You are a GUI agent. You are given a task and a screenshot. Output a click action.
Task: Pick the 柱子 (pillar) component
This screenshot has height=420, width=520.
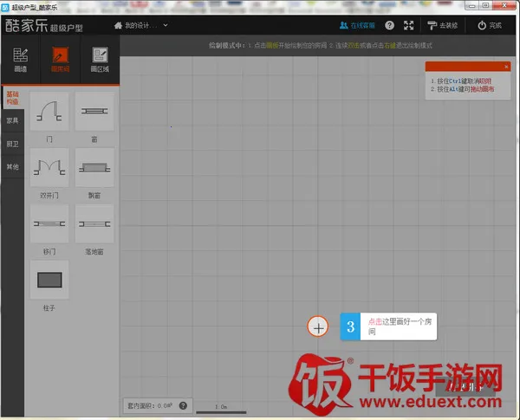(x=49, y=280)
